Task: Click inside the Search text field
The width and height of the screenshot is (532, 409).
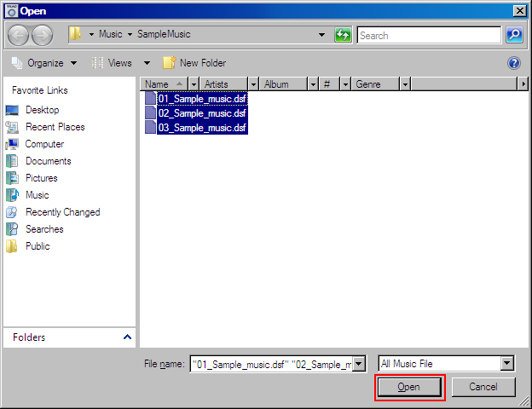Action: [426, 35]
